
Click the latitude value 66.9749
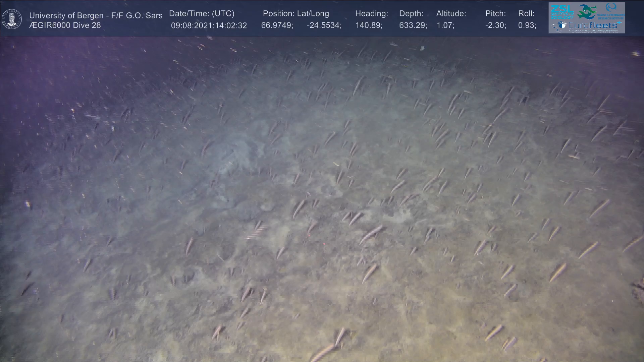tap(277, 25)
